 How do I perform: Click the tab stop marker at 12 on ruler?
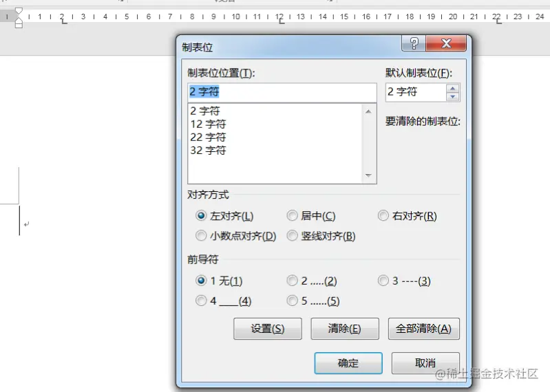click(x=282, y=22)
